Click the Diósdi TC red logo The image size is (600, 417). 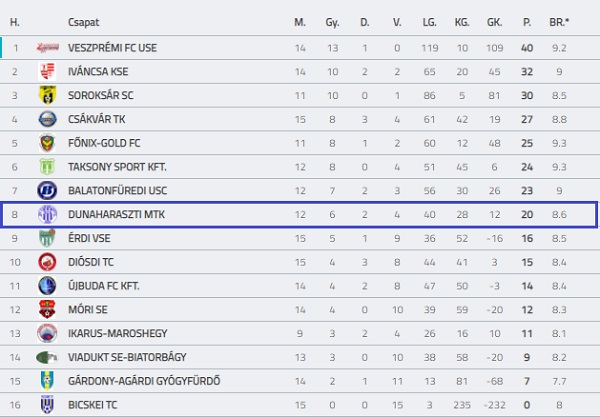[x=46, y=262]
